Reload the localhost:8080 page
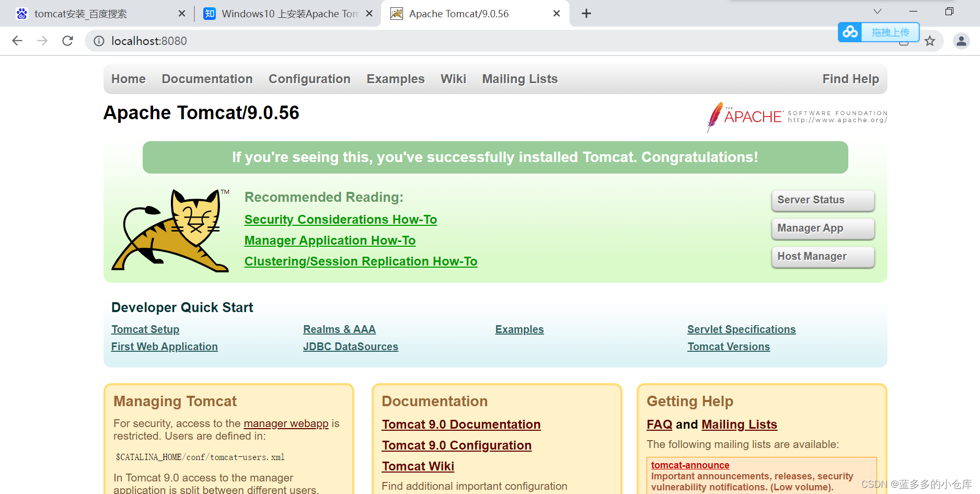The width and height of the screenshot is (980, 494). click(67, 41)
